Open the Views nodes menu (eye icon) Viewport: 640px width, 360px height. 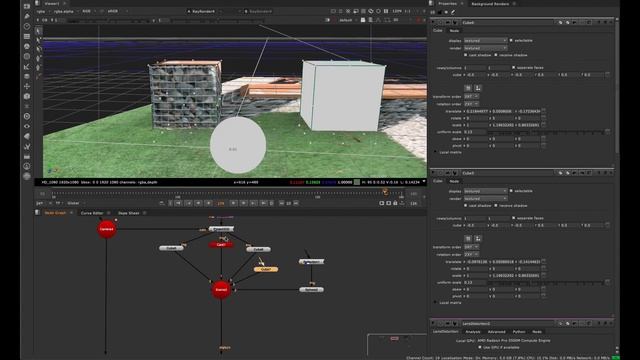click(x=27, y=126)
